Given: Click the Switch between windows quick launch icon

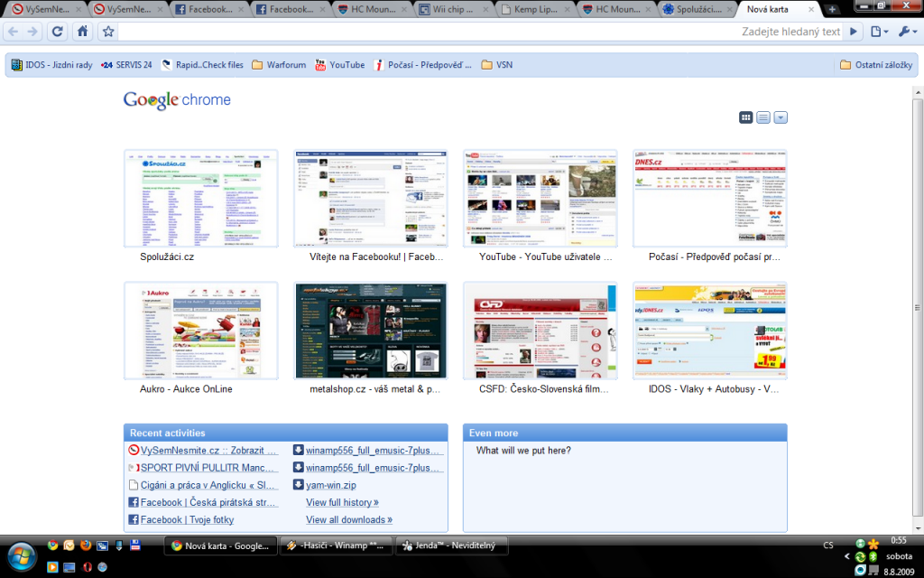Looking at the screenshot, I should 102,545.
